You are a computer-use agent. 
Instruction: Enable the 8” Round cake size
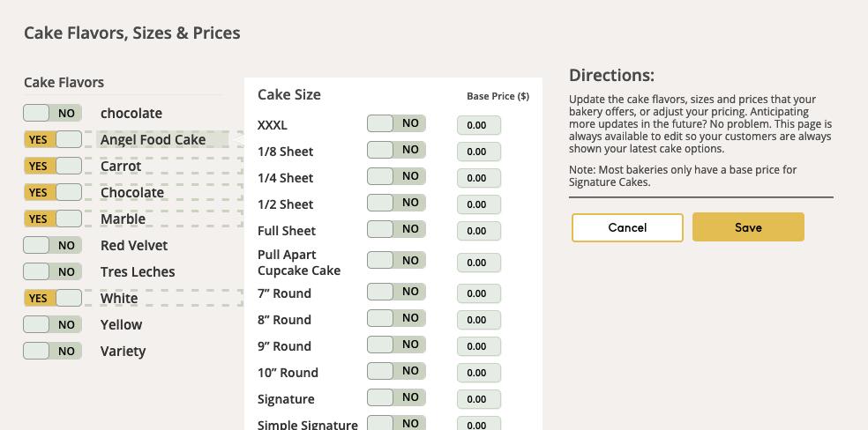pos(396,318)
